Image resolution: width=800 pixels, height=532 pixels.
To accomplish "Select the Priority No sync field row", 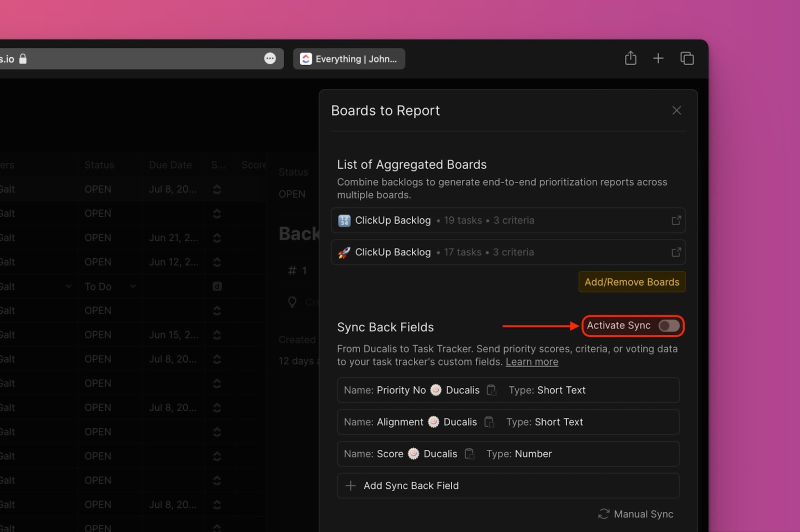I will pos(508,390).
